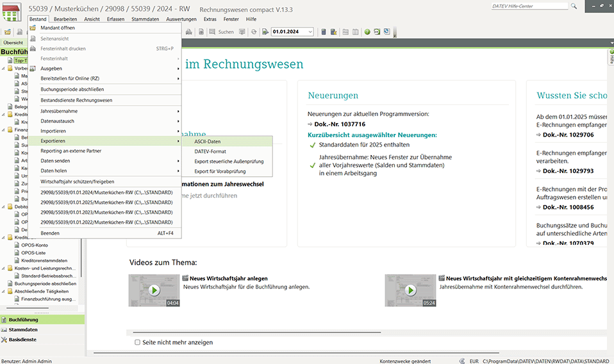Select Export für Vorabprüfung
The width and height of the screenshot is (614, 364).
point(227,172)
